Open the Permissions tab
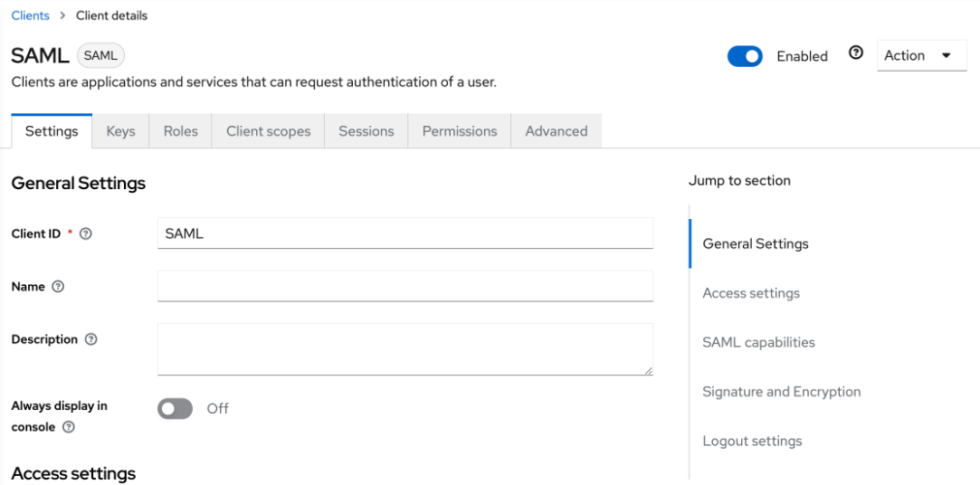This screenshot has height=485, width=980. 459,131
